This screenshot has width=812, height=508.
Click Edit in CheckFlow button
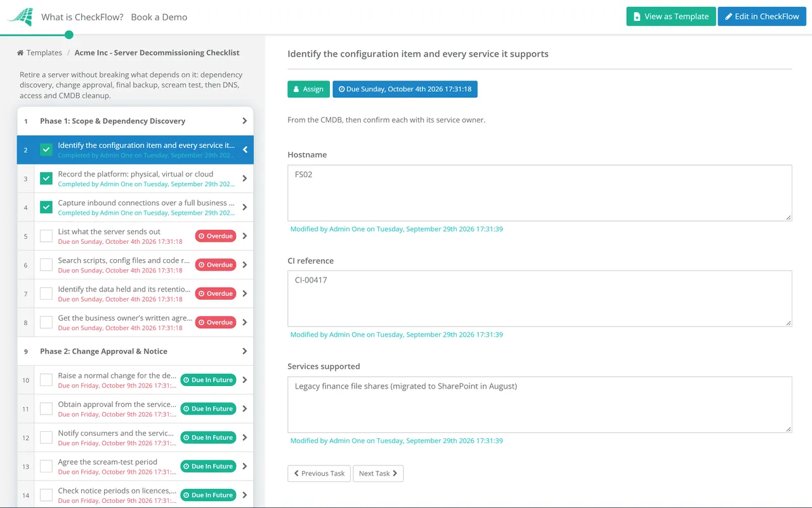pos(762,17)
